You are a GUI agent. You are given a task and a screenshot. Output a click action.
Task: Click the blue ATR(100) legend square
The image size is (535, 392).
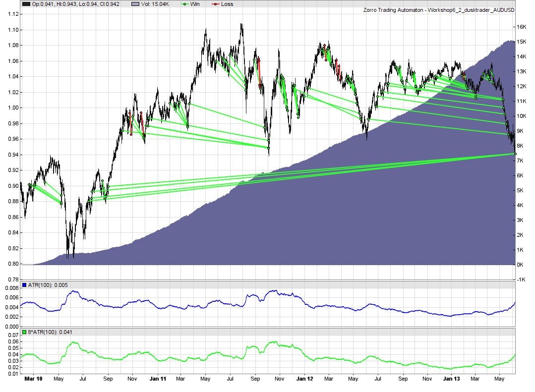tap(25, 285)
